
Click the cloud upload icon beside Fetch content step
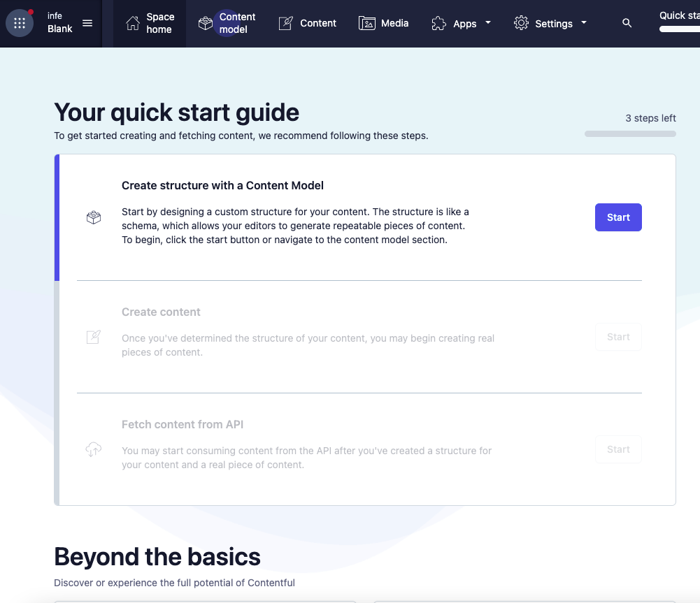tap(93, 451)
